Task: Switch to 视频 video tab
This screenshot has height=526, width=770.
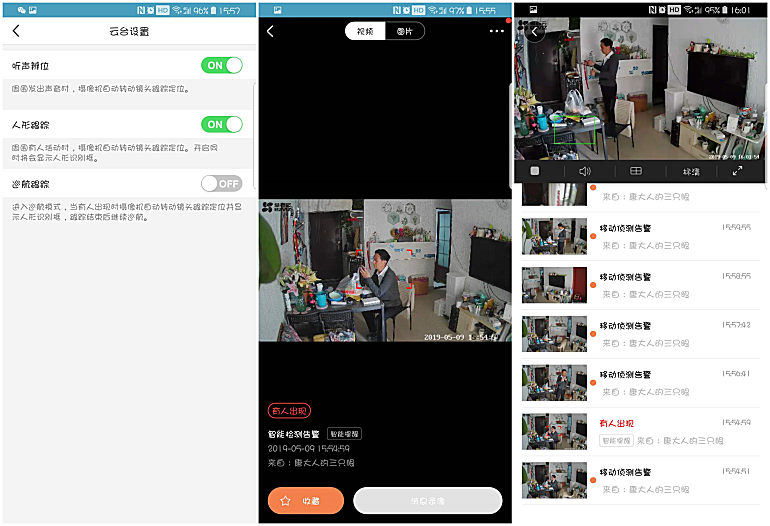Action: point(365,31)
